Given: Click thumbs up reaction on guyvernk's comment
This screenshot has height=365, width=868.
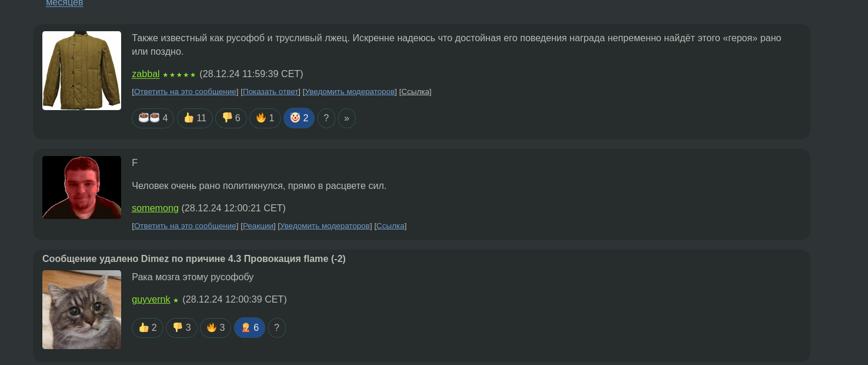Looking at the screenshot, I should coord(147,328).
